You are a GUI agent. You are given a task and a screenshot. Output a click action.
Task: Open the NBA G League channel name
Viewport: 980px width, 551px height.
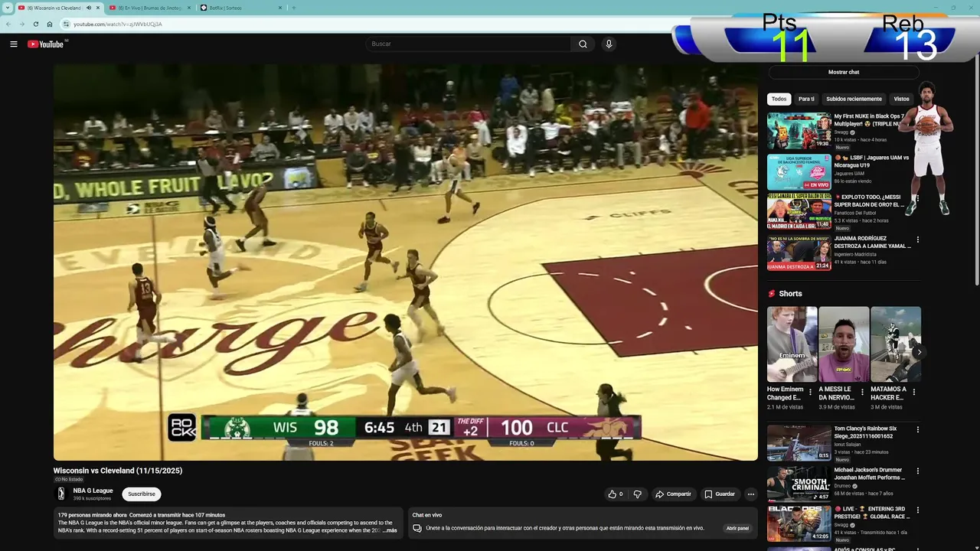click(x=93, y=491)
